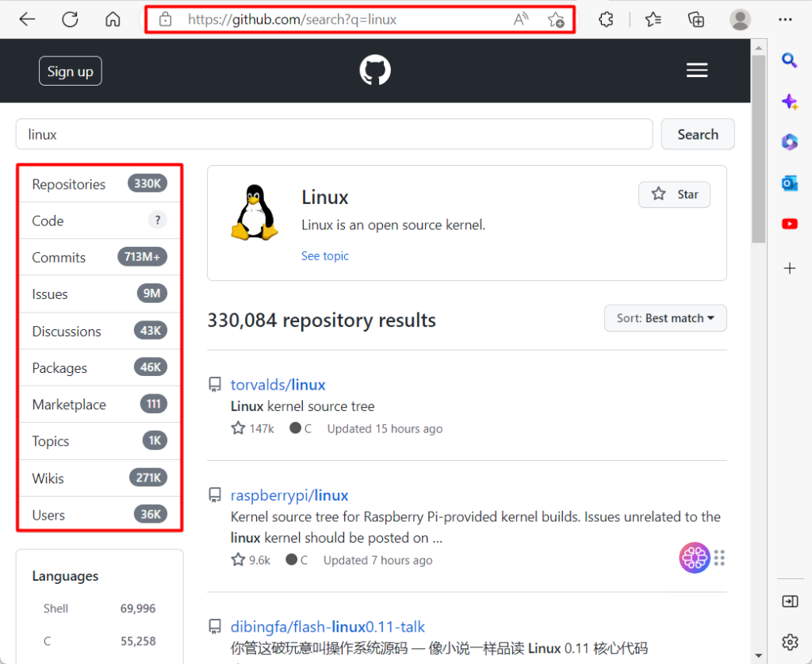This screenshot has width=812, height=664.
Task: Filter results by Shell language
Action: click(x=99, y=608)
